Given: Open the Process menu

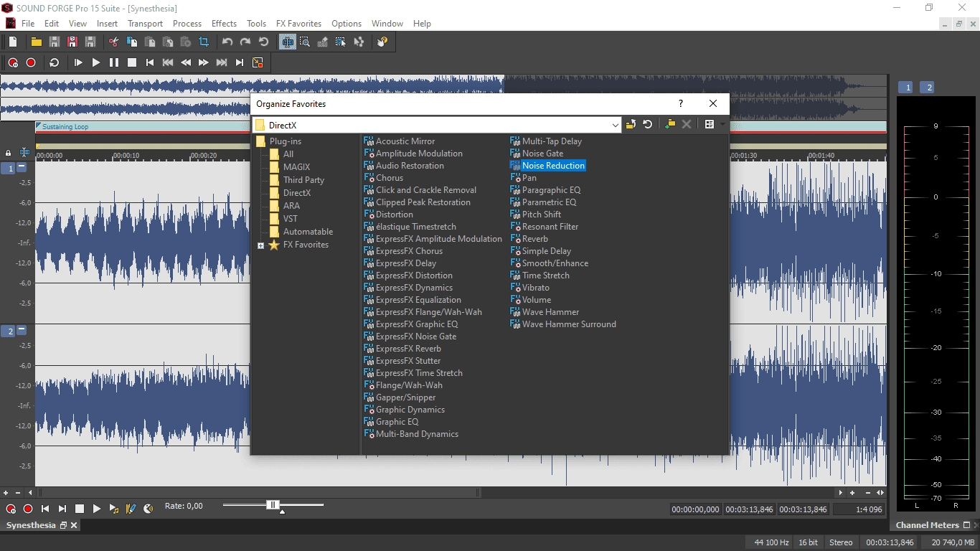Looking at the screenshot, I should click(187, 24).
